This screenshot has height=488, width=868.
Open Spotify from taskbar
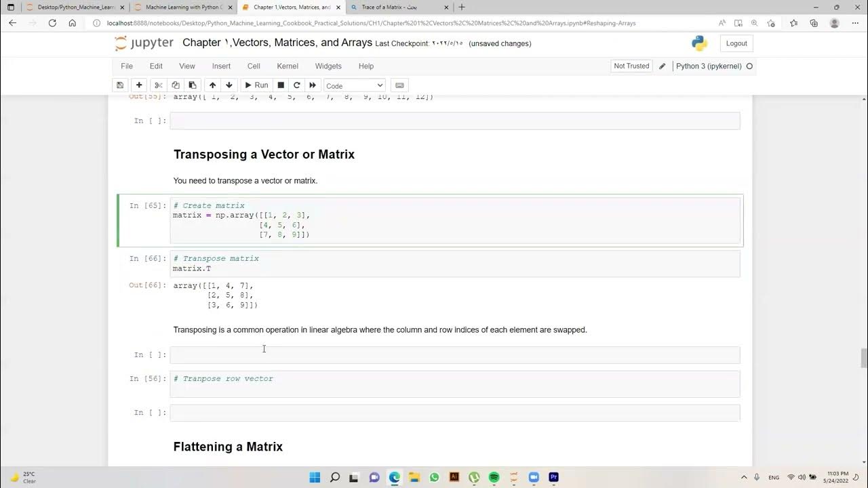pos(494,477)
